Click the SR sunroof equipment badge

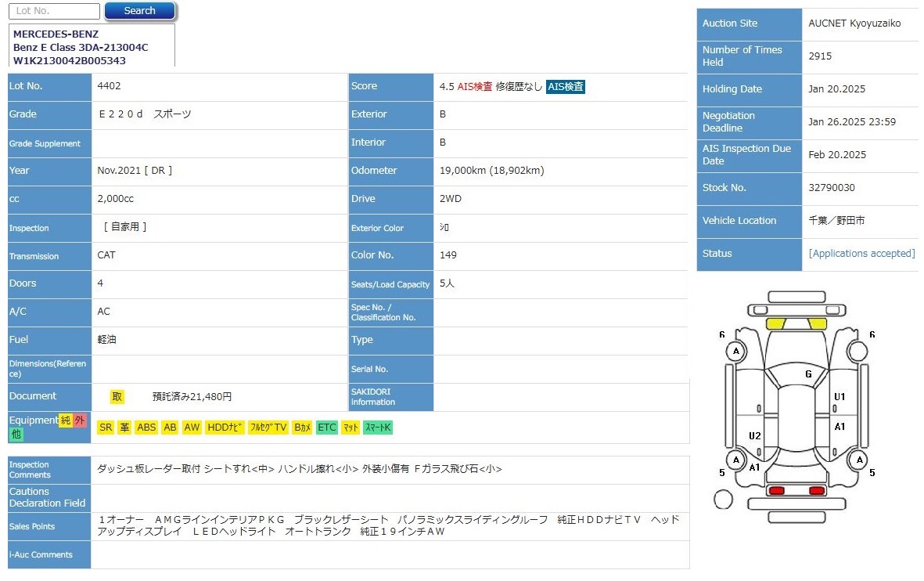coord(106,428)
